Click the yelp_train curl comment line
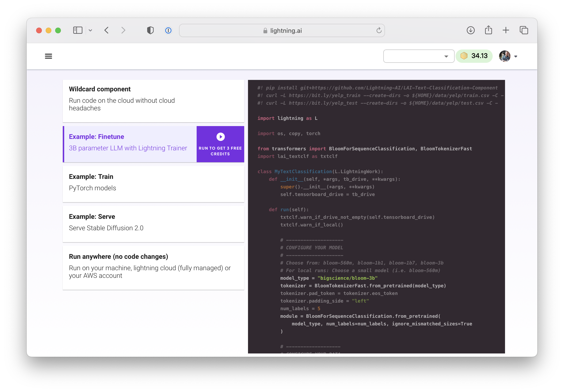 (380, 96)
